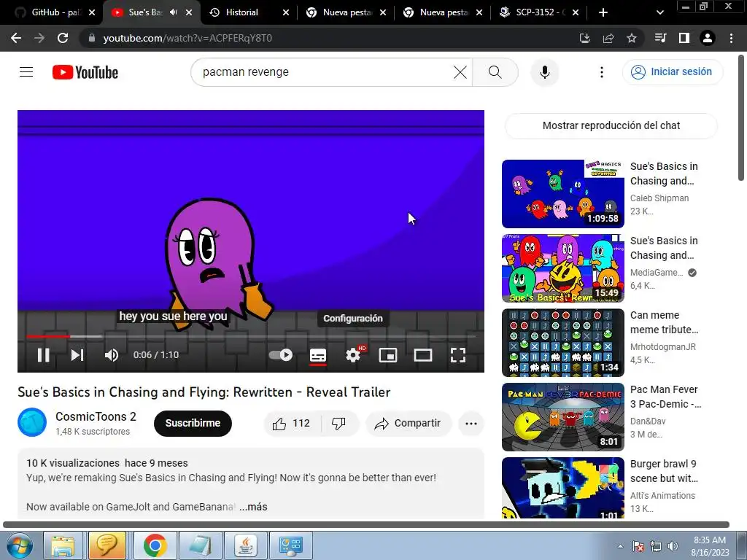Start voice search with microphone icon

pos(544,72)
